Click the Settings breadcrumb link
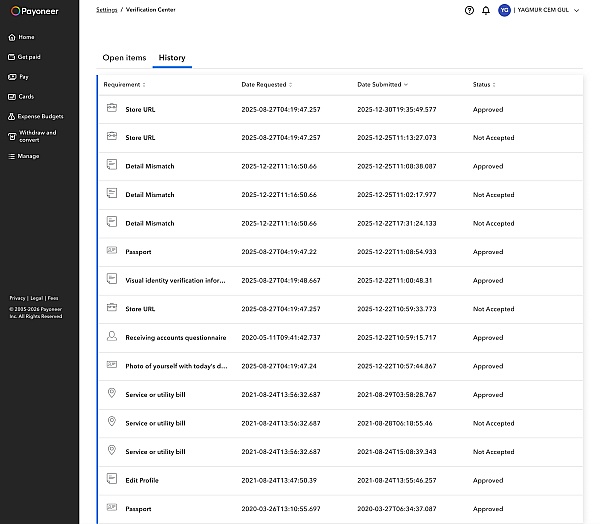600x524 pixels. pos(106,8)
